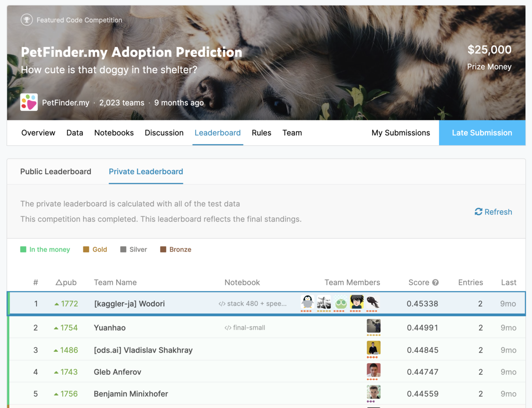
Task: Click score value 0.44991
Action: (x=422, y=328)
